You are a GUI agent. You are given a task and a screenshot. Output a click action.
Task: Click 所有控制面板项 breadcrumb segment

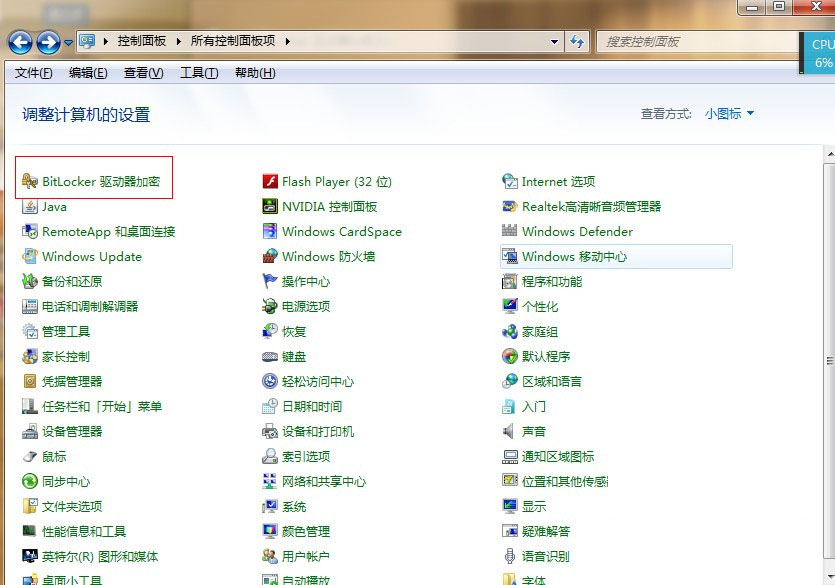[x=233, y=42]
